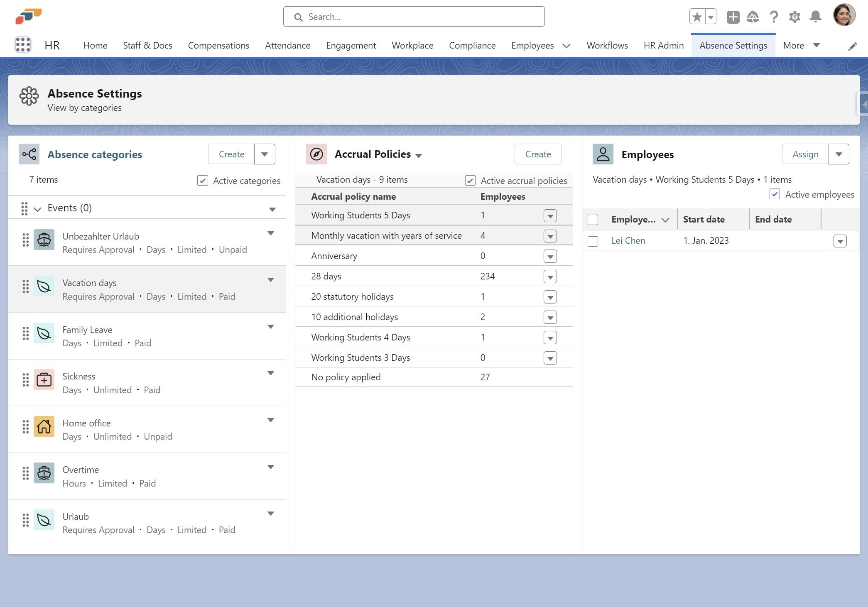
Task: Open the Lei Chen employee link
Action: 628,241
